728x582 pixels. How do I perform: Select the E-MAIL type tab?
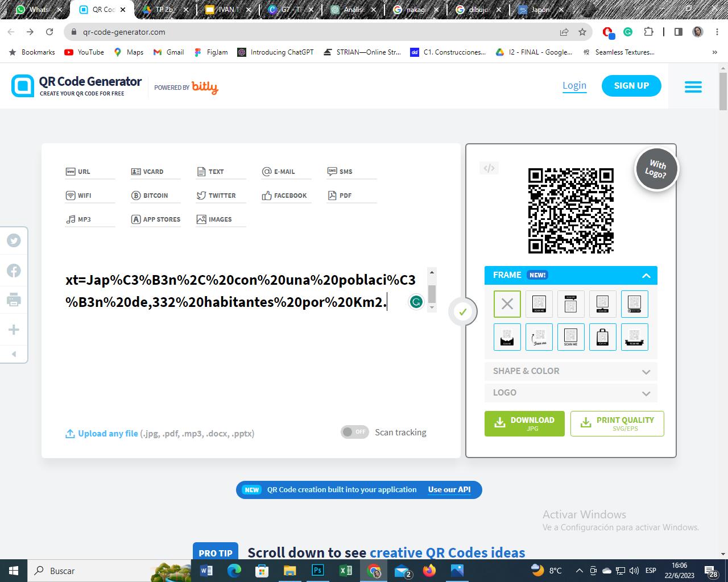pyautogui.click(x=286, y=172)
